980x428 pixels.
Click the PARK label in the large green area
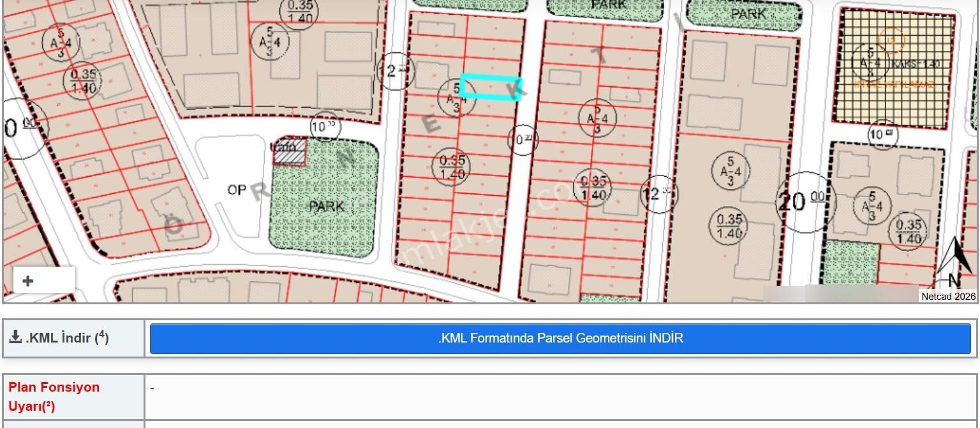coord(326,207)
